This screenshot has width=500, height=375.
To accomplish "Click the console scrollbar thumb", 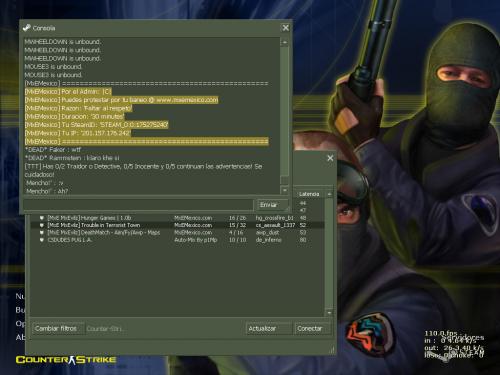I will point(284,180).
